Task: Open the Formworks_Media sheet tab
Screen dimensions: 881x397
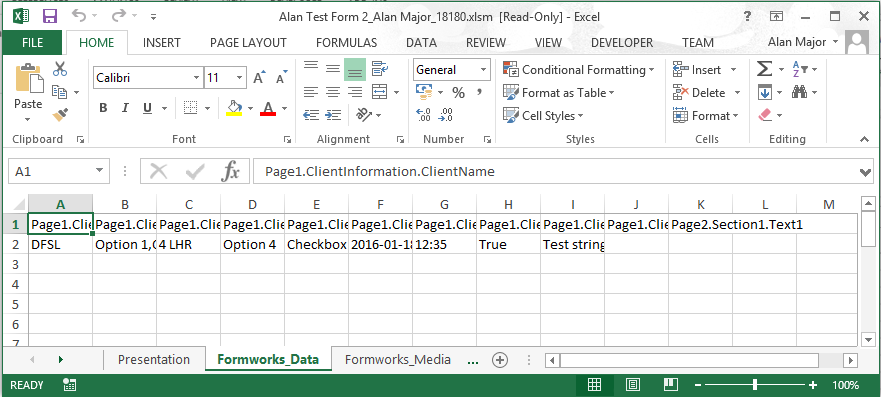Action: 398,359
